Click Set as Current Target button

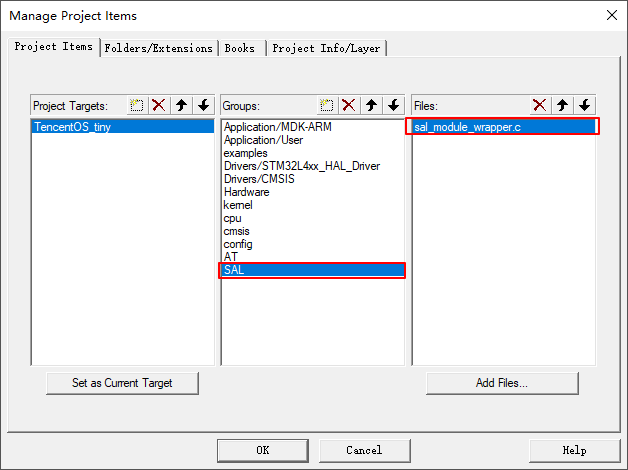122,383
